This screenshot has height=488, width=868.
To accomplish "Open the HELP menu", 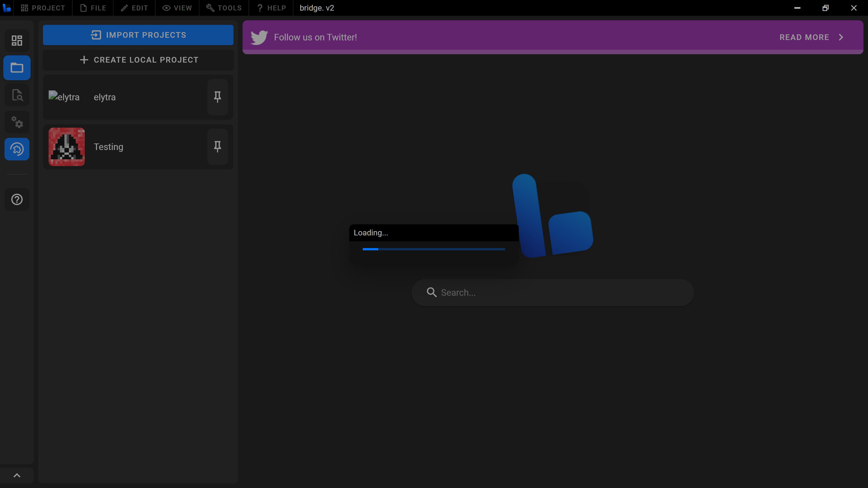I will point(271,8).
